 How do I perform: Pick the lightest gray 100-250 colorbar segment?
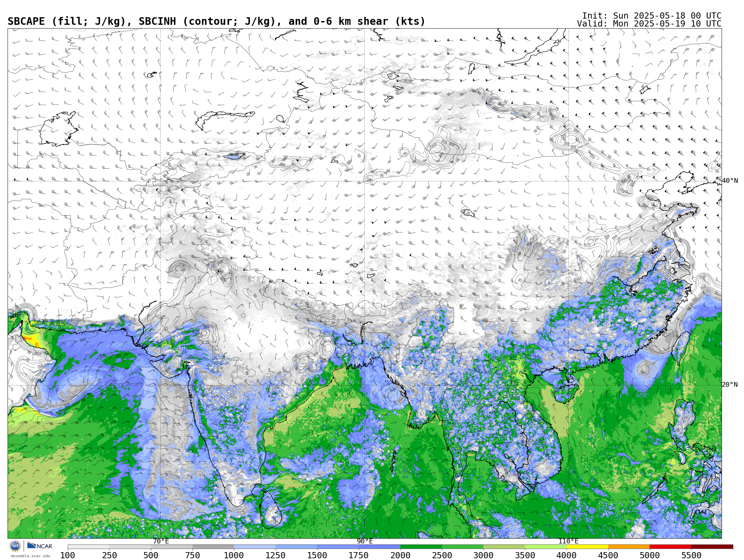(x=89, y=547)
